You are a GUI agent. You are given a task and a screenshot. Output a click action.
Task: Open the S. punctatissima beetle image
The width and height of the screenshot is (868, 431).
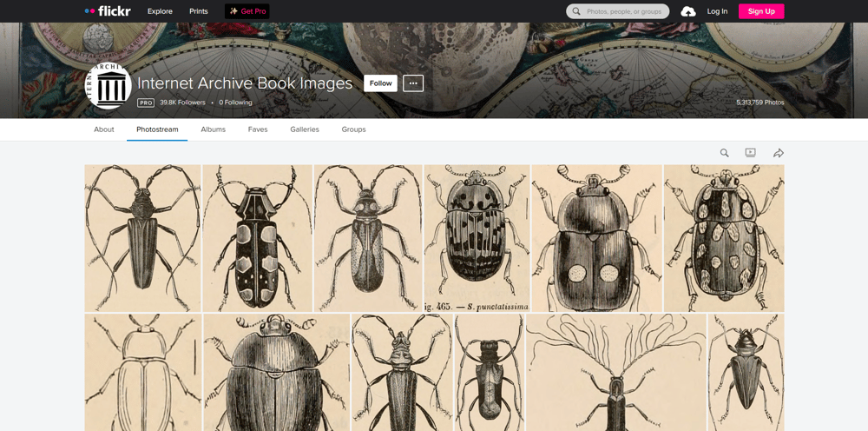pos(477,238)
